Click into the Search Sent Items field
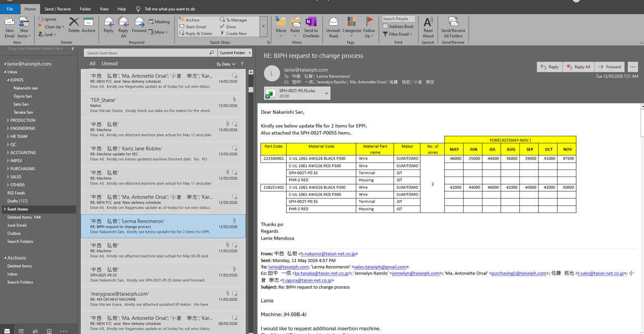644x334 pixels. pos(147,53)
